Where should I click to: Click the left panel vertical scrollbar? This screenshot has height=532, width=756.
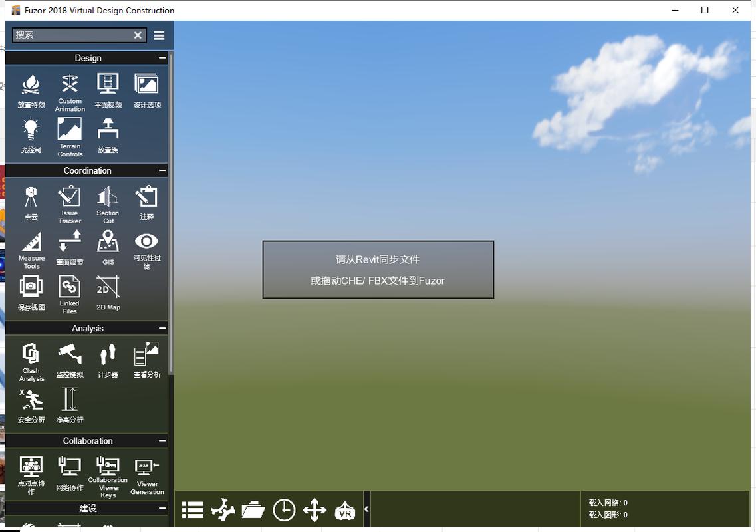(x=171, y=215)
